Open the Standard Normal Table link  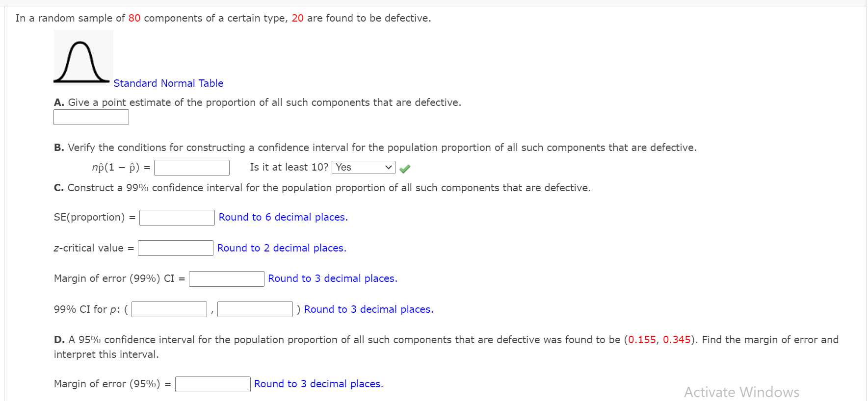(168, 83)
